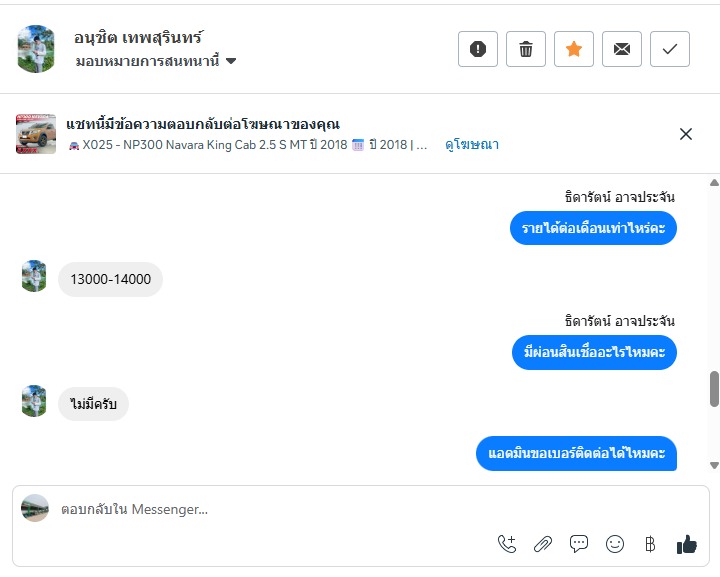Click the Navara ad thumbnail image
The image size is (720, 577).
36,134
